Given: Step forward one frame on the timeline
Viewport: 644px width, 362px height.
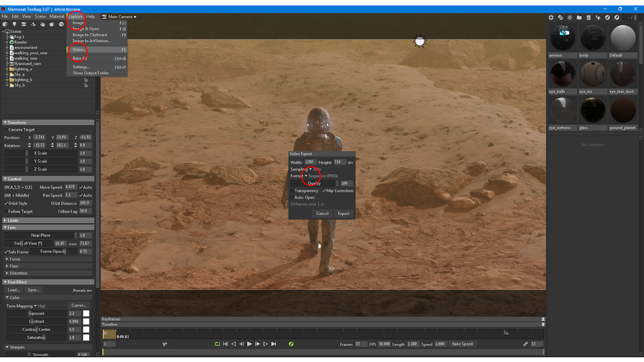Looking at the screenshot, I should (258, 344).
